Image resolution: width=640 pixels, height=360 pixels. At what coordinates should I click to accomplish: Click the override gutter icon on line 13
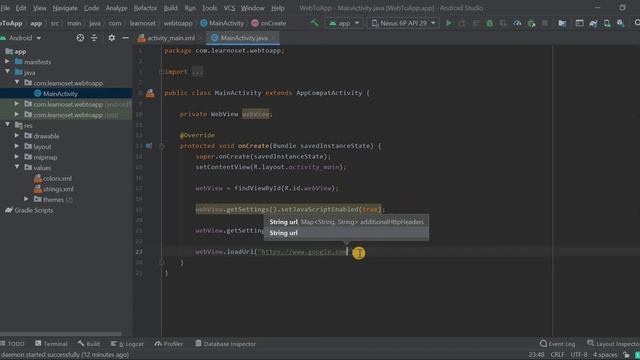click(x=149, y=146)
